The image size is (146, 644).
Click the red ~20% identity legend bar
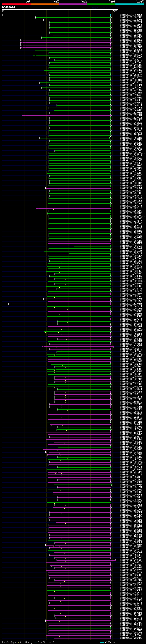click(16, 4)
